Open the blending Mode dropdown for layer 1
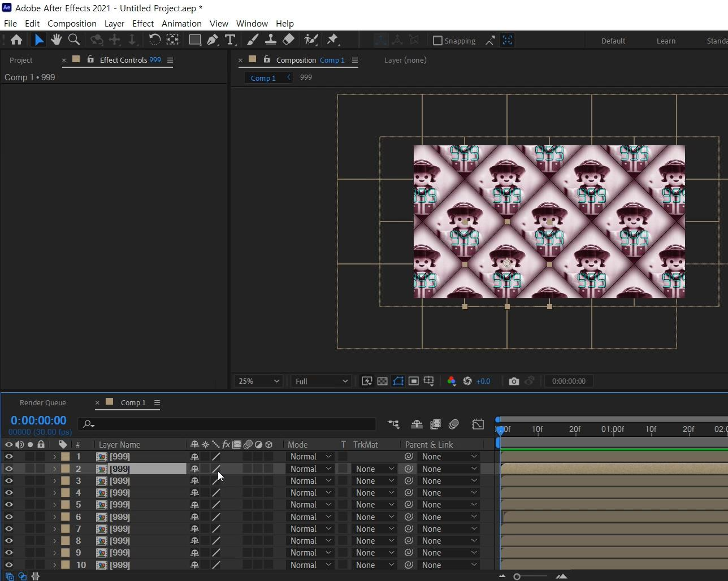 click(310, 457)
